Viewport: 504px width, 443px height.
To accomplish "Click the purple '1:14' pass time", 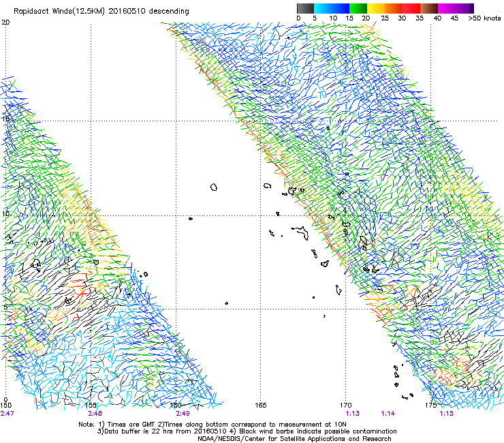I will tap(388, 414).
